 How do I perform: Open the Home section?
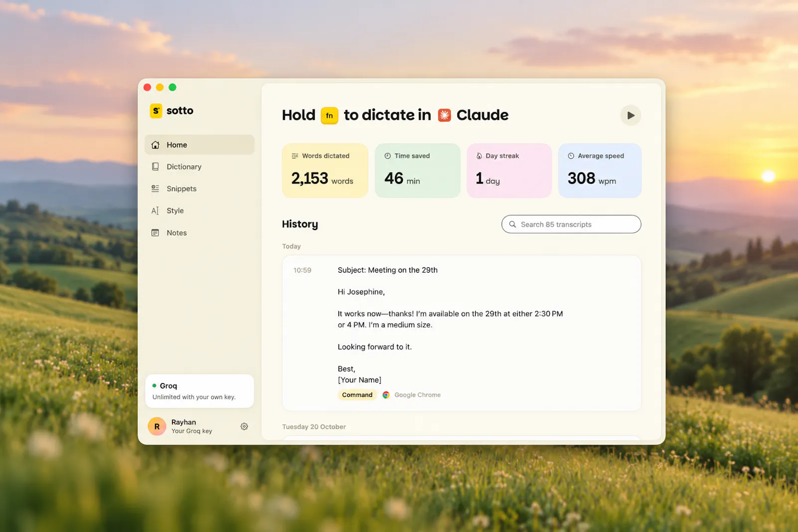tap(199, 145)
